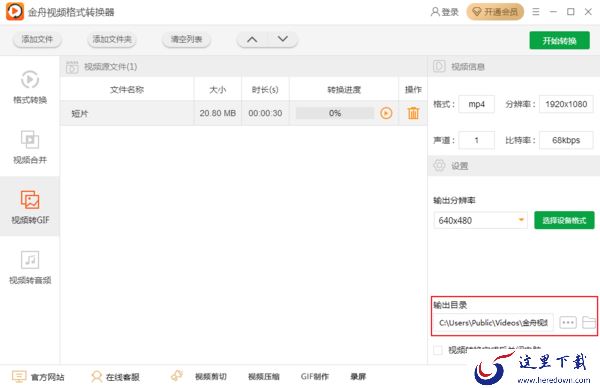This screenshot has width=600, height=388.
Task: Click the 声道 value field
Action: click(476, 140)
